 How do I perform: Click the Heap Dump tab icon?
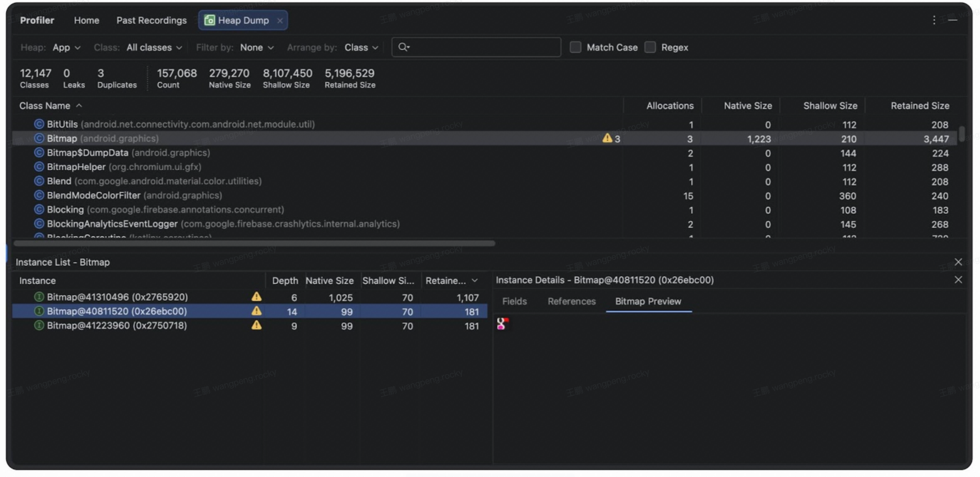[210, 20]
